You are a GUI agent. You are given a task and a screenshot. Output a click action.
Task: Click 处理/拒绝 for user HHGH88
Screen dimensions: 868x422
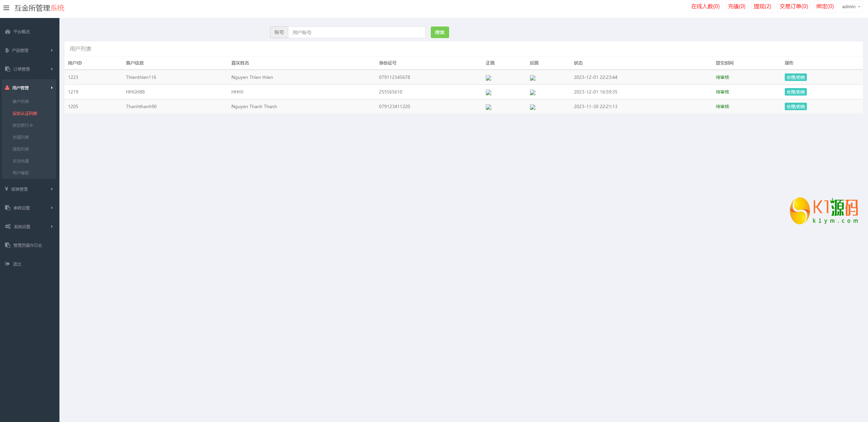[x=795, y=92]
